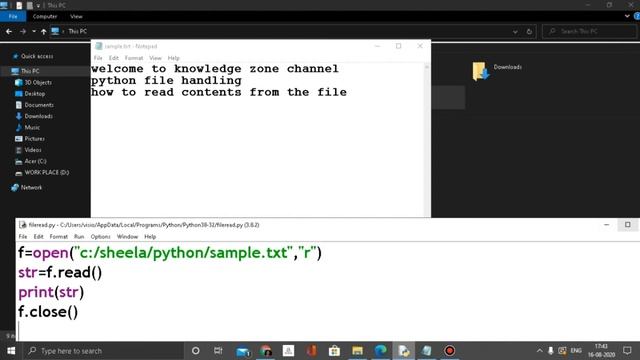The image size is (640, 360).
Task: Open the Windows Start menu
Action: (x=11, y=351)
